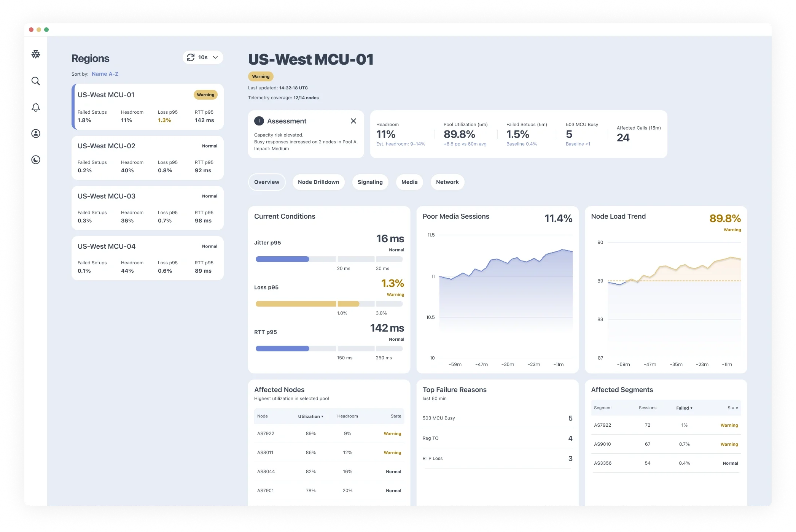This screenshot has height=532, width=796.
Task: Click the app logo in sidebar
Action: (x=36, y=54)
